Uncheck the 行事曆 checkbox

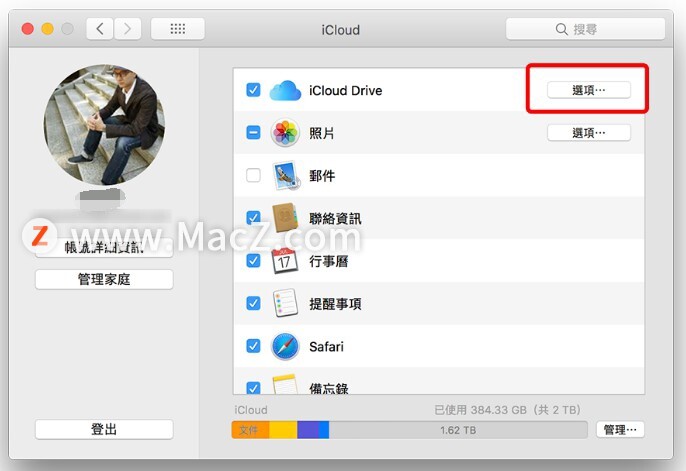pos(253,261)
